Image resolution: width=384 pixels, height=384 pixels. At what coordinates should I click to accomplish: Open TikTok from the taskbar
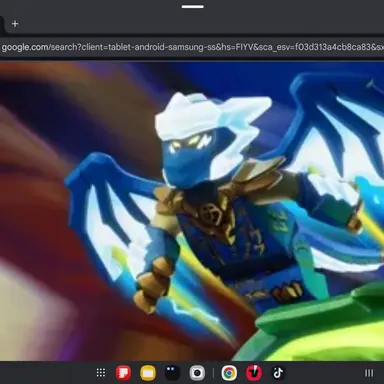[278, 373]
